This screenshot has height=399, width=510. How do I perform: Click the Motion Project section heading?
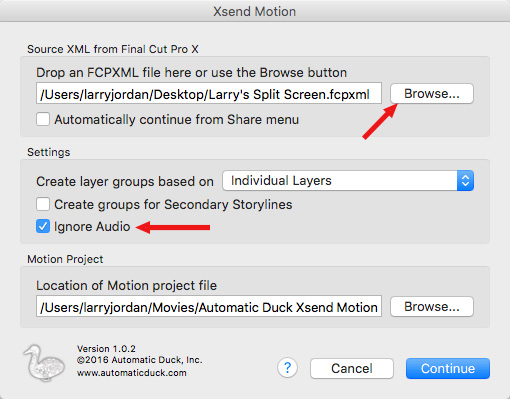point(65,259)
